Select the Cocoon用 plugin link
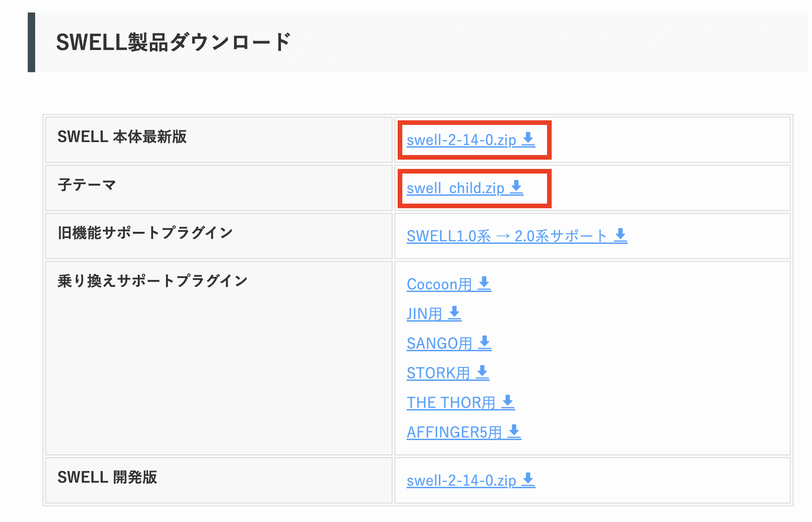Image resolution: width=812 pixels, height=522 pixels. pyautogui.click(x=439, y=284)
